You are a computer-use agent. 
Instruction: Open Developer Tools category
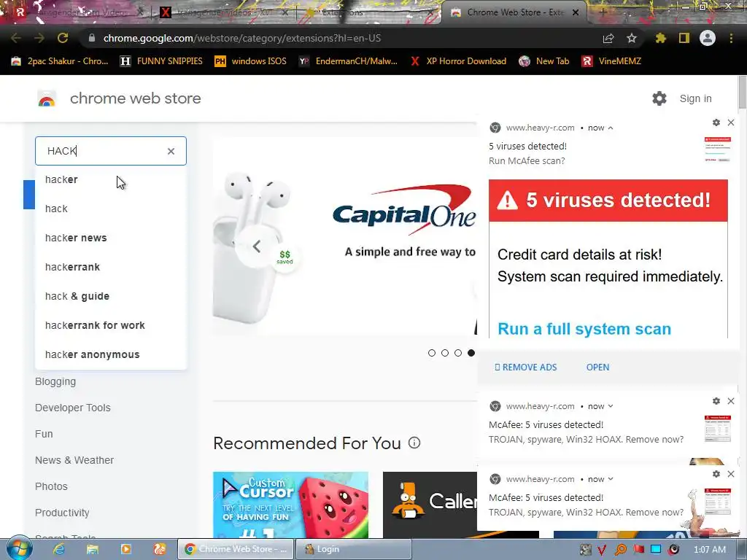click(x=72, y=408)
